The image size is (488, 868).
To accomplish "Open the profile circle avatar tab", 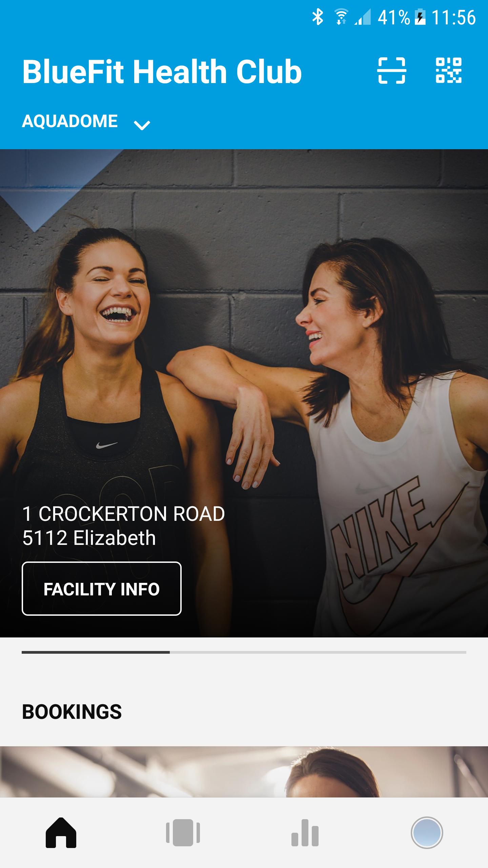I will point(427,833).
